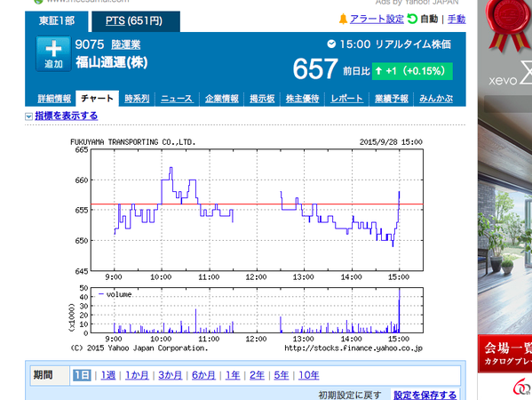Image resolution: width=532 pixels, height=400 pixels.
Task: Click the intraday price chart image
Action: coord(257,210)
